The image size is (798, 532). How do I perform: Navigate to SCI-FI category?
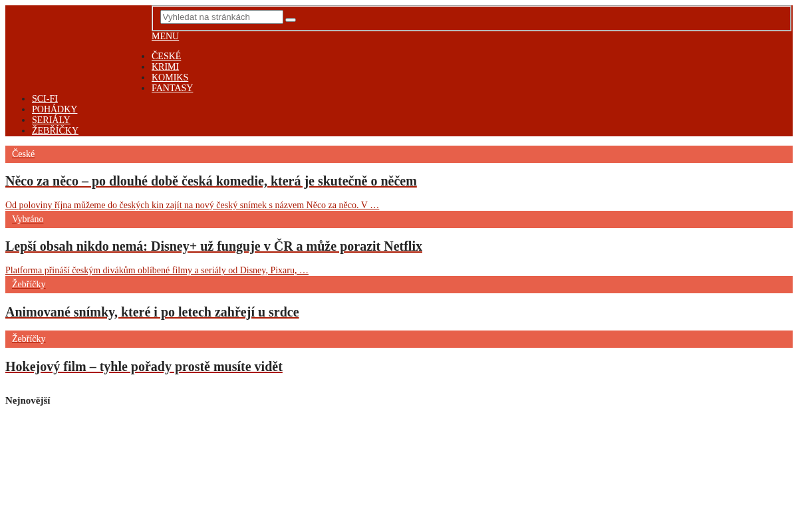(45, 99)
